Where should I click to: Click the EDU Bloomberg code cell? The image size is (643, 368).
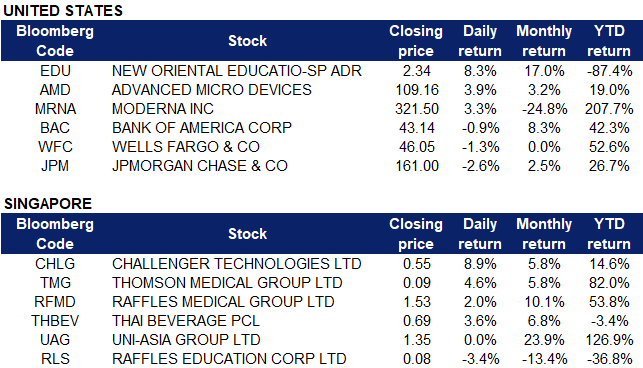55,71
